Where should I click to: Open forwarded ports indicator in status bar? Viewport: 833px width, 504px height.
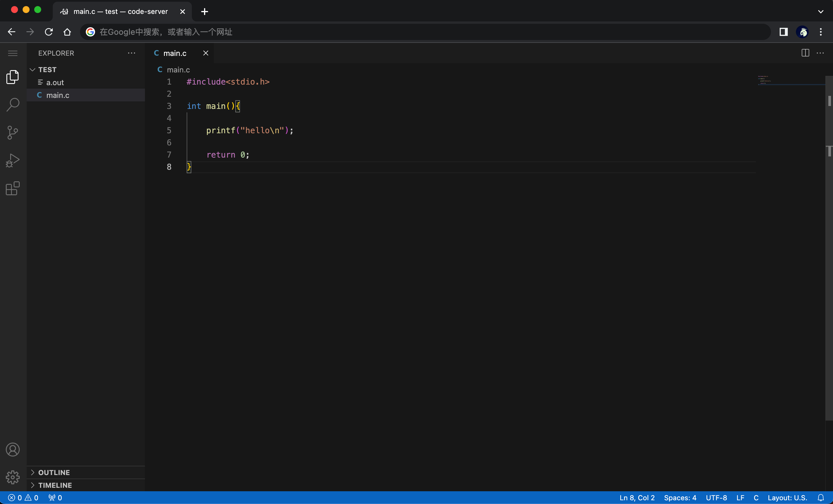click(x=55, y=498)
